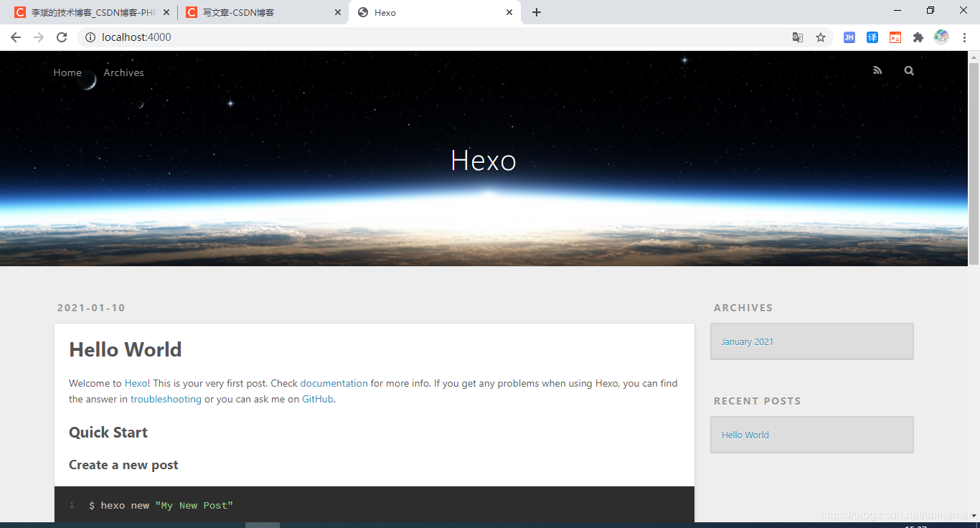Image resolution: width=980 pixels, height=528 pixels.
Task: Open the orange terminal extension icon
Action: 895,37
